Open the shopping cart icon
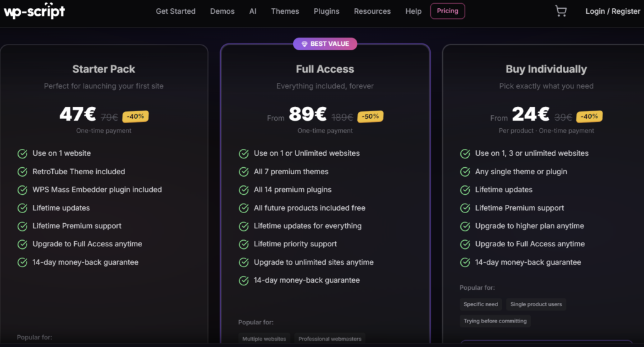This screenshot has height=347, width=644. coord(560,11)
